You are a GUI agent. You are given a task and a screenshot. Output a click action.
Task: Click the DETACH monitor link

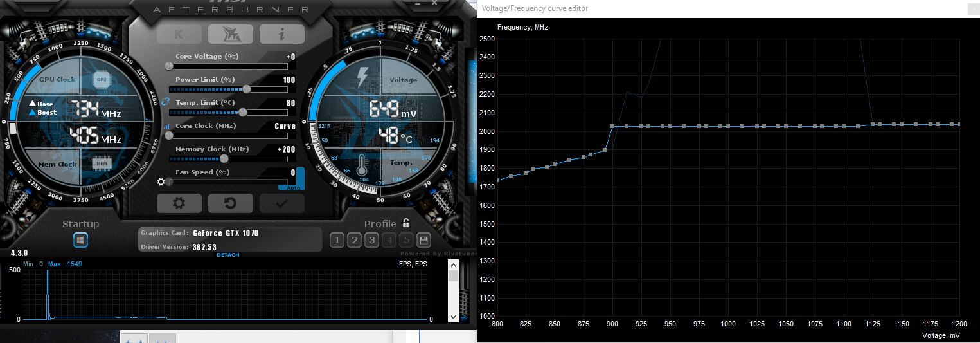click(227, 255)
